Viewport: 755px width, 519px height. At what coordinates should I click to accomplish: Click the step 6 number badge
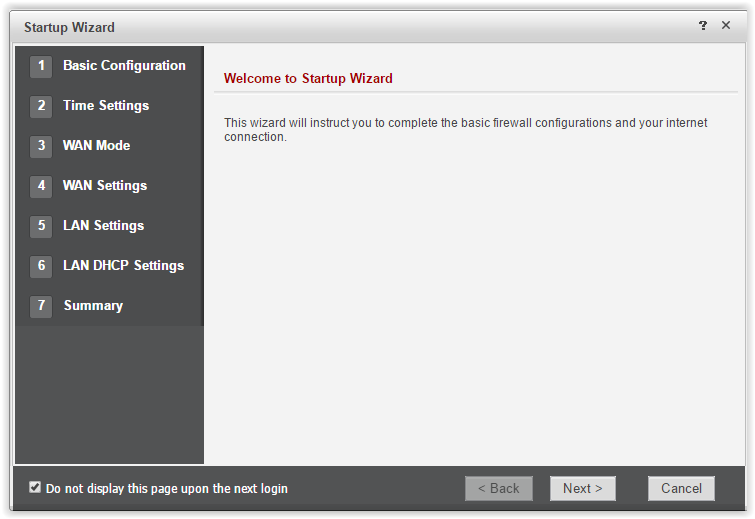click(41, 266)
